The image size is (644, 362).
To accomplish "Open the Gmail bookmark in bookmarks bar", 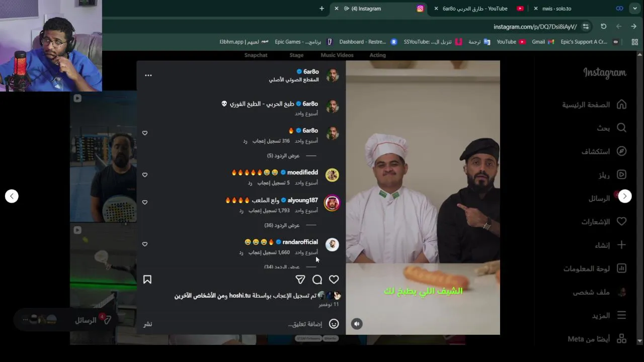I will 543,42.
